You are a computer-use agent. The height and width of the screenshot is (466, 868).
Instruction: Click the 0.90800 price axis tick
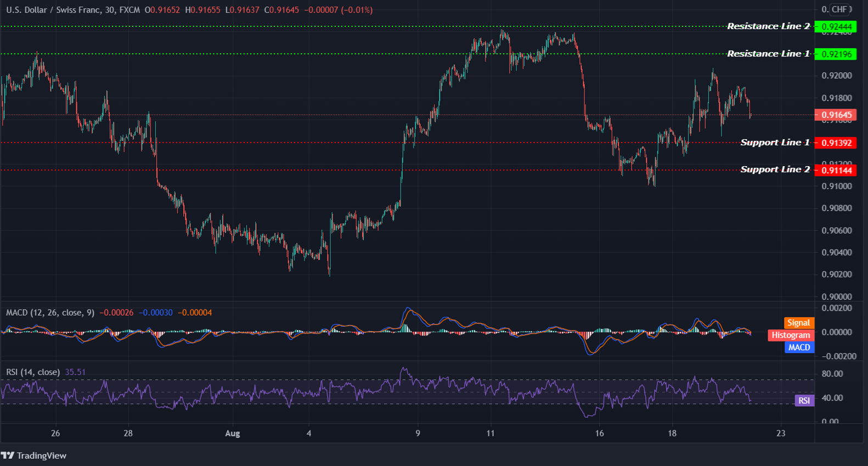pos(837,208)
